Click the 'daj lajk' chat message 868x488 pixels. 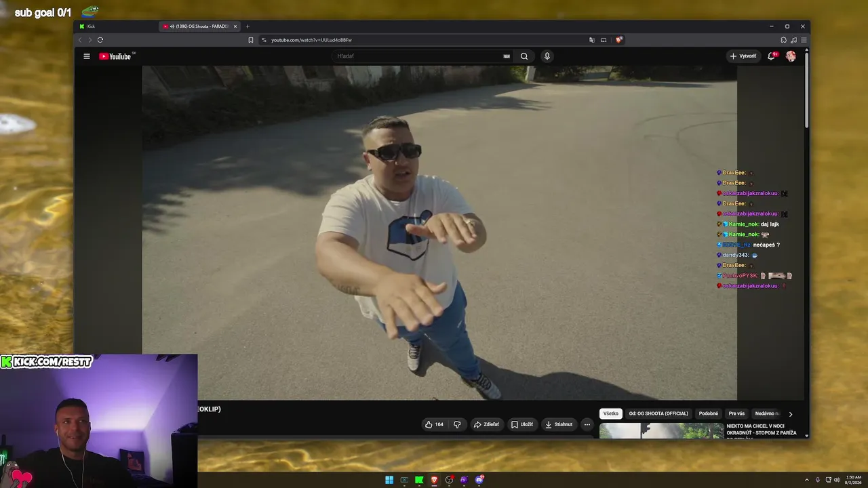770,224
